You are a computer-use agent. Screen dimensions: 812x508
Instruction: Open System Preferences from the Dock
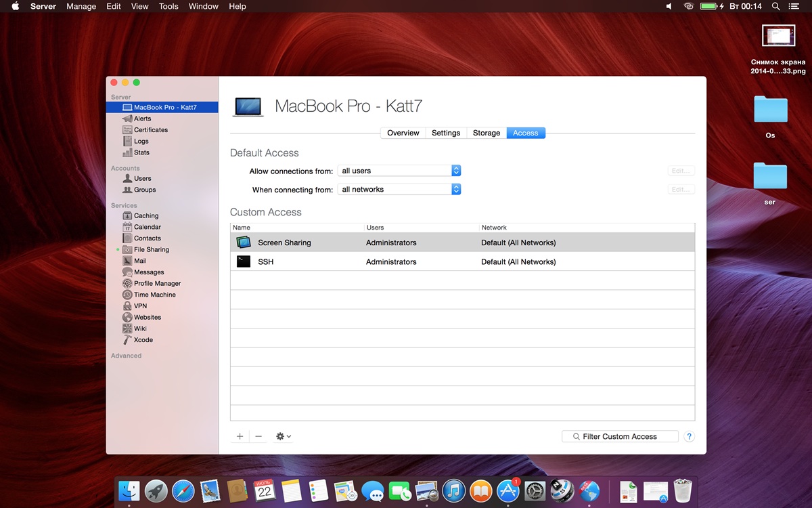click(x=535, y=491)
